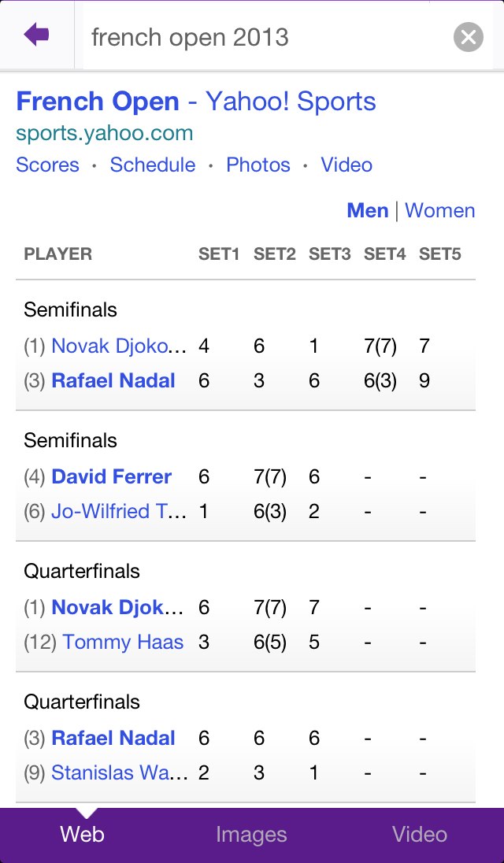Switch to Men results
Screen dimensions: 504x863
(x=368, y=210)
